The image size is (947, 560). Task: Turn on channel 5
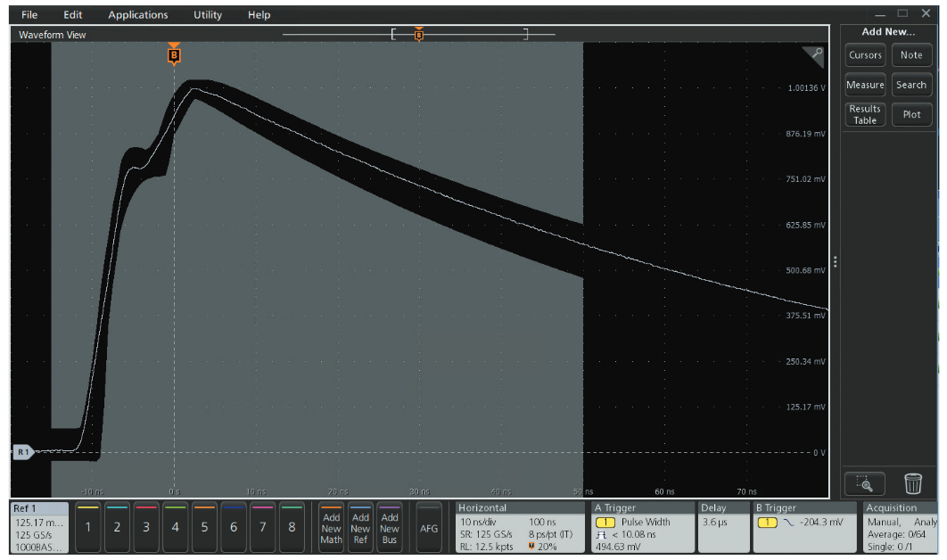click(x=204, y=527)
